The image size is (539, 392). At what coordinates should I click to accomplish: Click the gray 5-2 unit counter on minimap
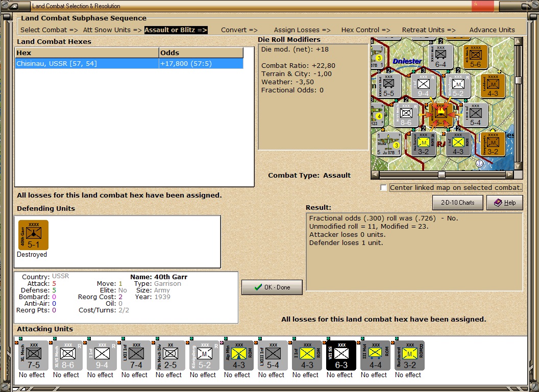point(458,86)
